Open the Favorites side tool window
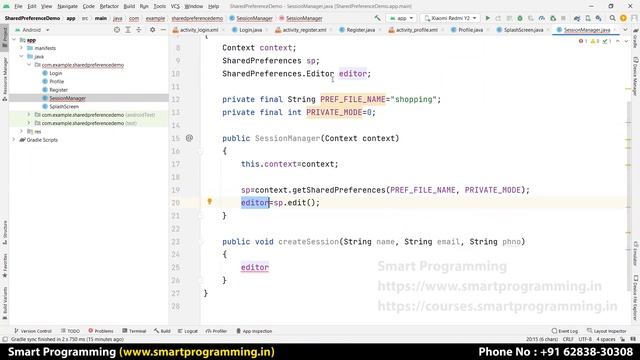 coord(4,265)
